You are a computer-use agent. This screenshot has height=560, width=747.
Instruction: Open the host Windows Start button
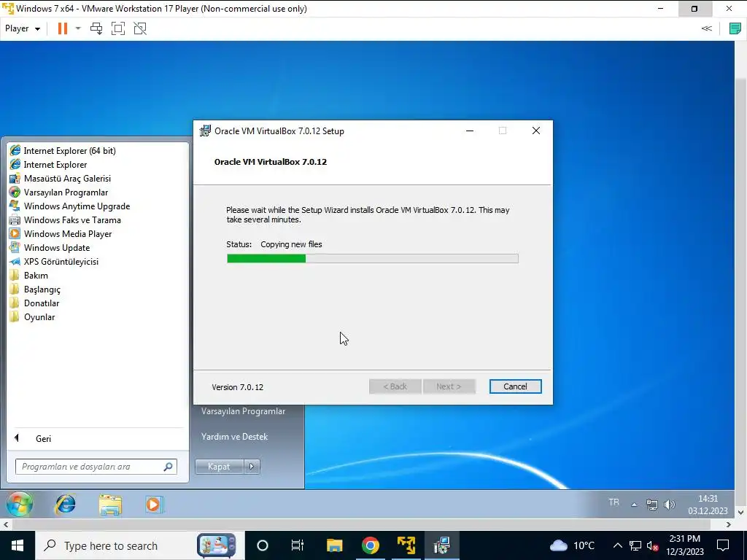(18, 545)
